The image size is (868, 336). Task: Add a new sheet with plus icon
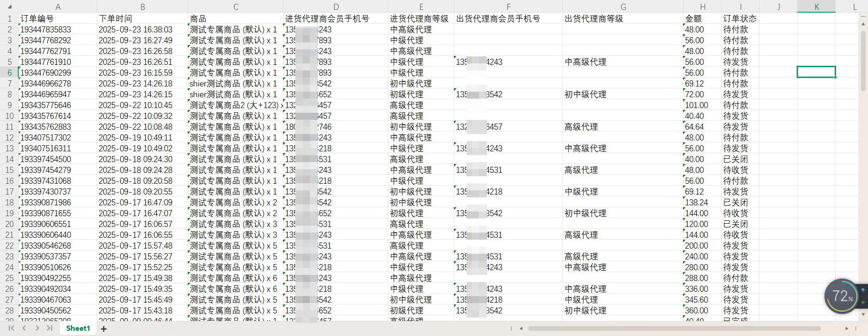[x=104, y=328]
